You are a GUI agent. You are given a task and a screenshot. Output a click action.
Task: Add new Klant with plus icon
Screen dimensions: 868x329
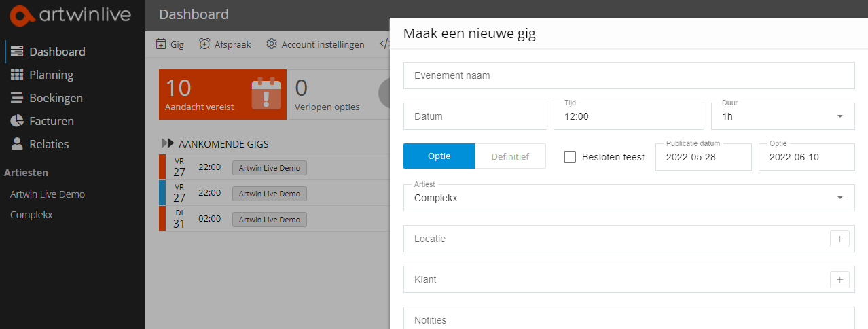(839, 279)
